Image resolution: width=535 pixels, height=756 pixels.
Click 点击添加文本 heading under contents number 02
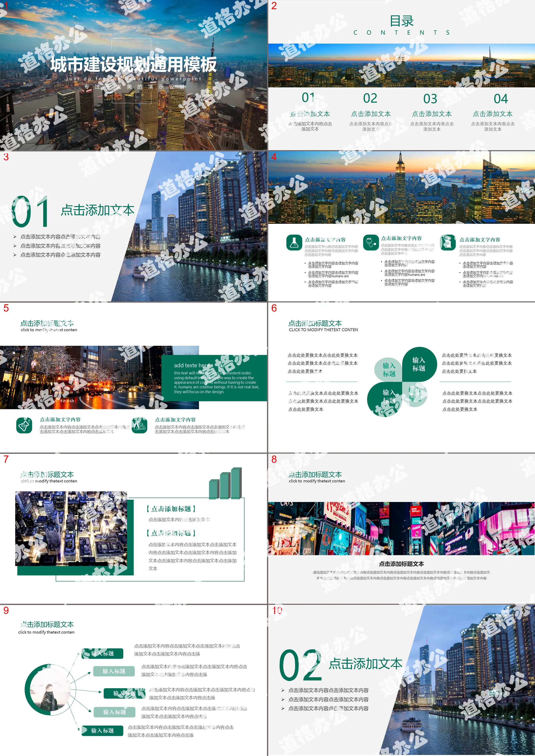coord(371,114)
